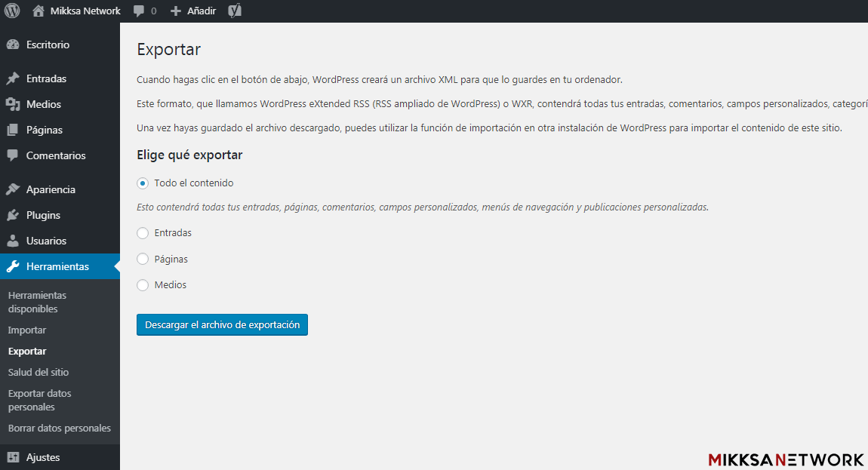
Task: Choose the Medios export radio option
Action: pos(143,285)
